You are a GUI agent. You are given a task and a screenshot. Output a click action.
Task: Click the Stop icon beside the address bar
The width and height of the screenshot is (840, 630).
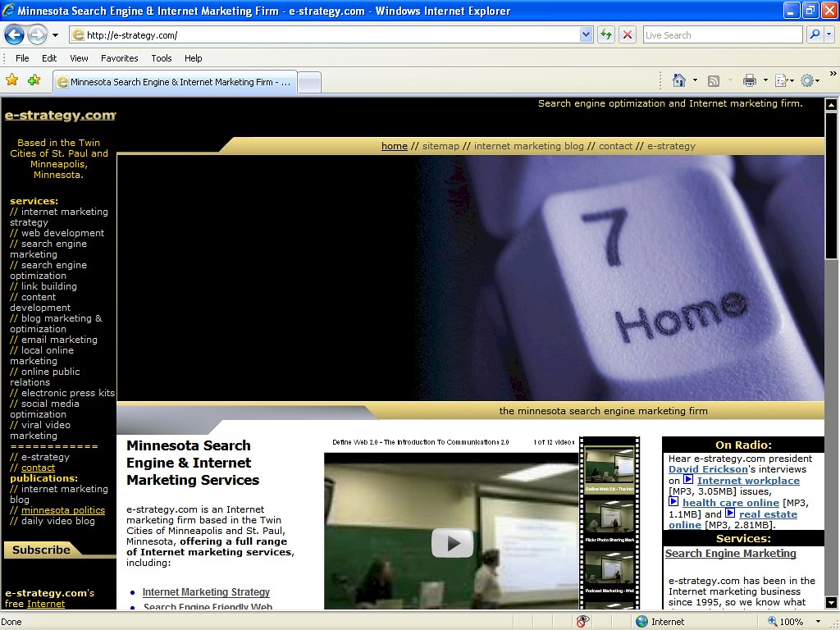[x=627, y=34]
